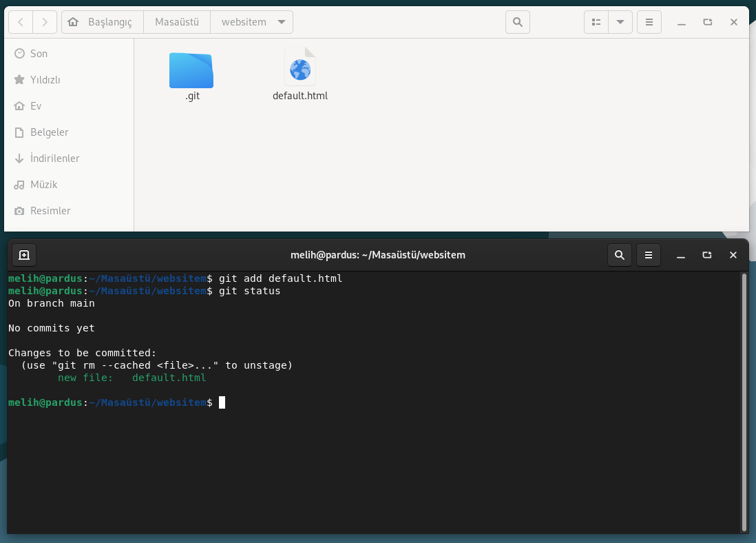Minimize the terminal window
Viewport: 756px width, 543px height.
[x=681, y=255]
